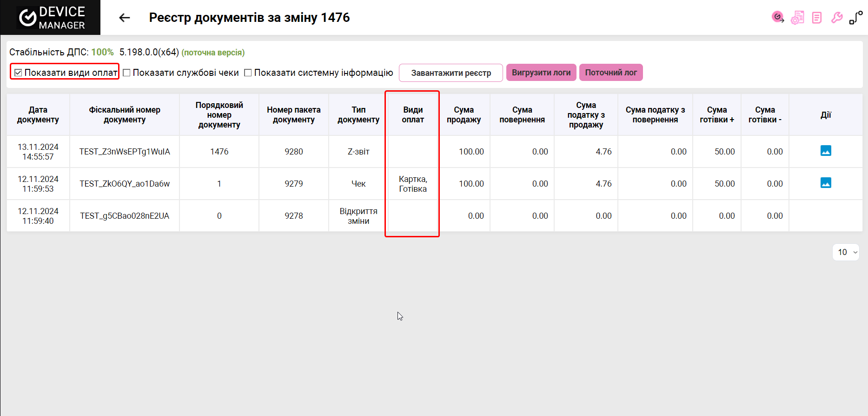Open the rows-per-page dropdown showing 10

tap(846, 252)
